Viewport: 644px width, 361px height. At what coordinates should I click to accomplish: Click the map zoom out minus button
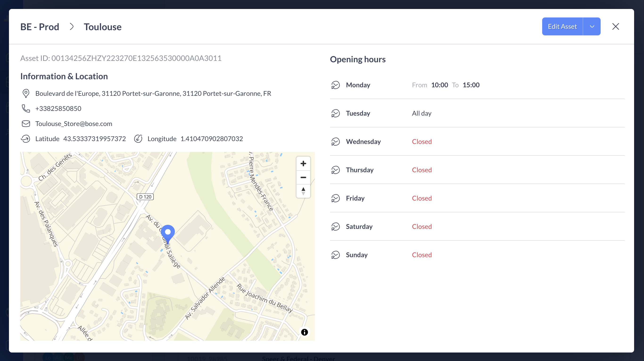point(303,177)
